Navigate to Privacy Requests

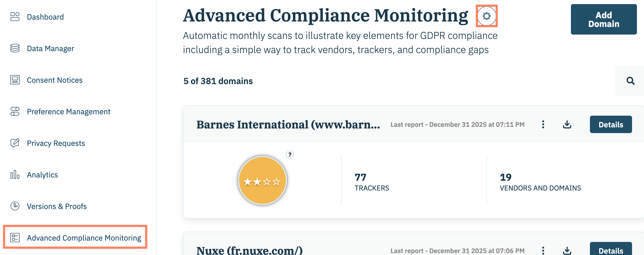[x=56, y=143]
